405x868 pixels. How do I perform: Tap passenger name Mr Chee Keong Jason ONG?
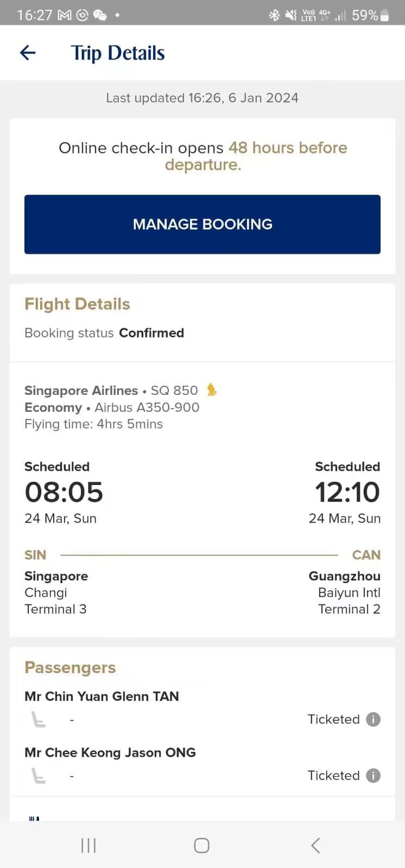[110, 752]
